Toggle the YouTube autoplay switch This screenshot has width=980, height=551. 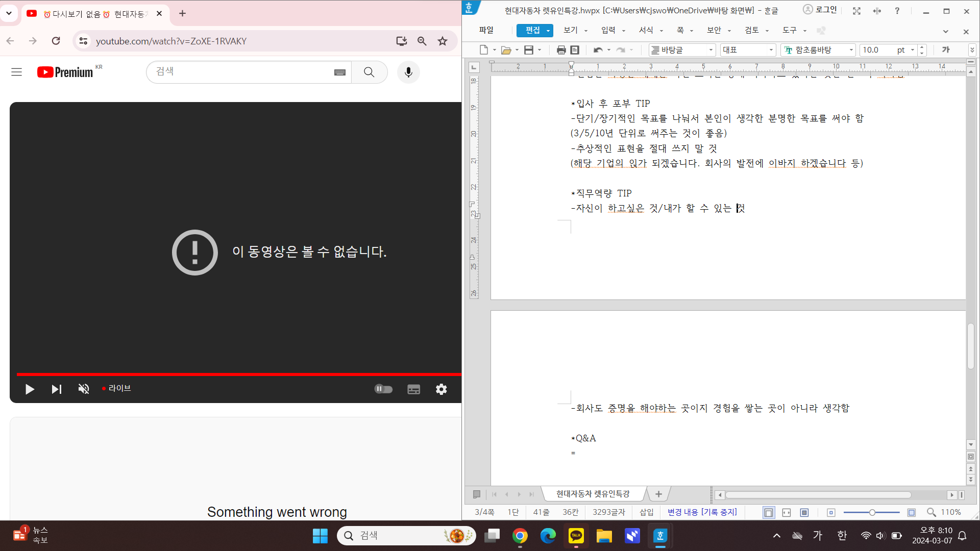(383, 389)
